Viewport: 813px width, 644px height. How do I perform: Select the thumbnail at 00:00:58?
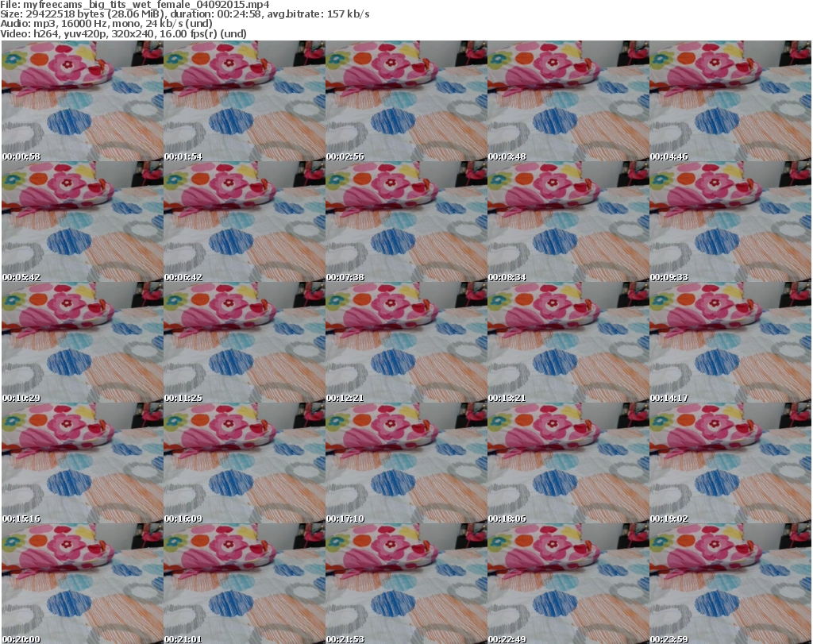coord(83,101)
